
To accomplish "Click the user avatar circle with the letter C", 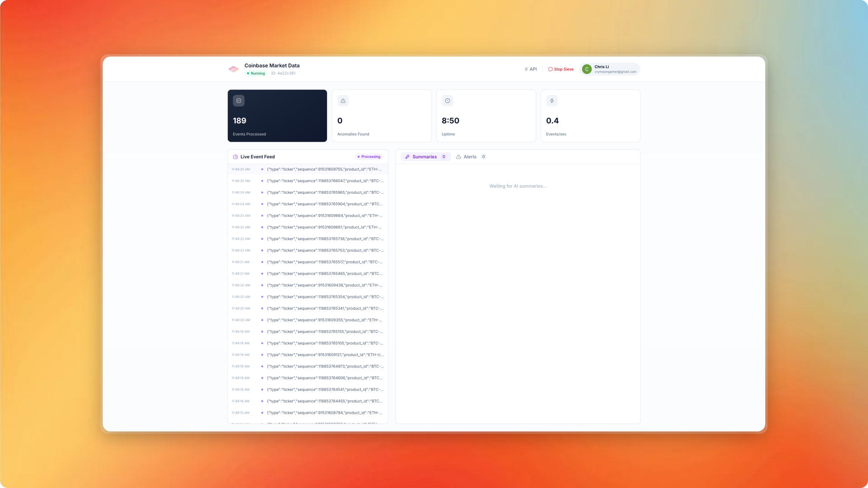I will (x=587, y=69).
